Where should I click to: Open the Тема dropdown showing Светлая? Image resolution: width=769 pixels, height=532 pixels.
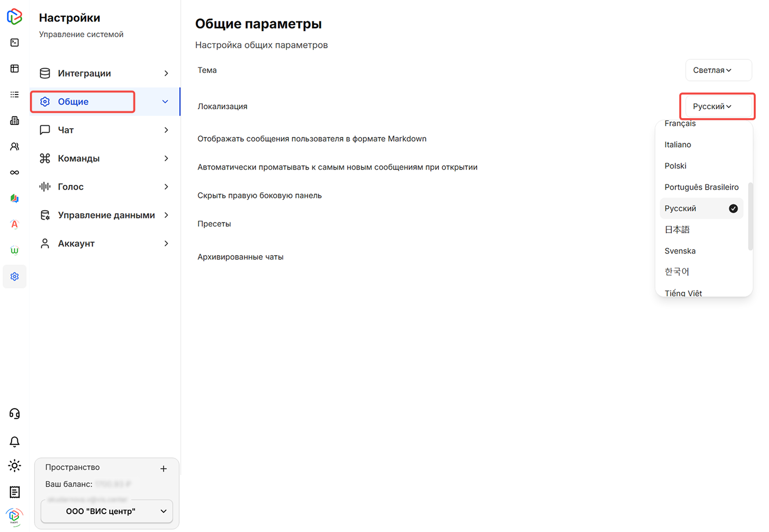(x=718, y=70)
